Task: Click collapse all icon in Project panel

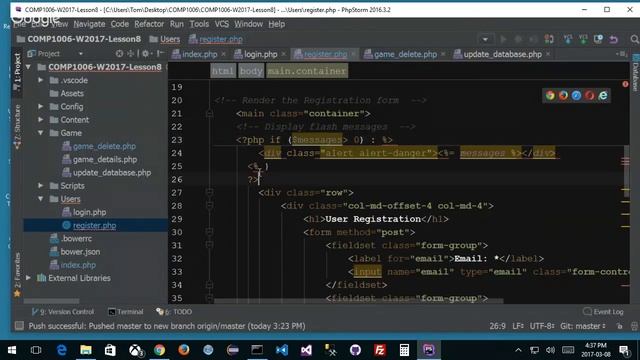Action: point(131,53)
